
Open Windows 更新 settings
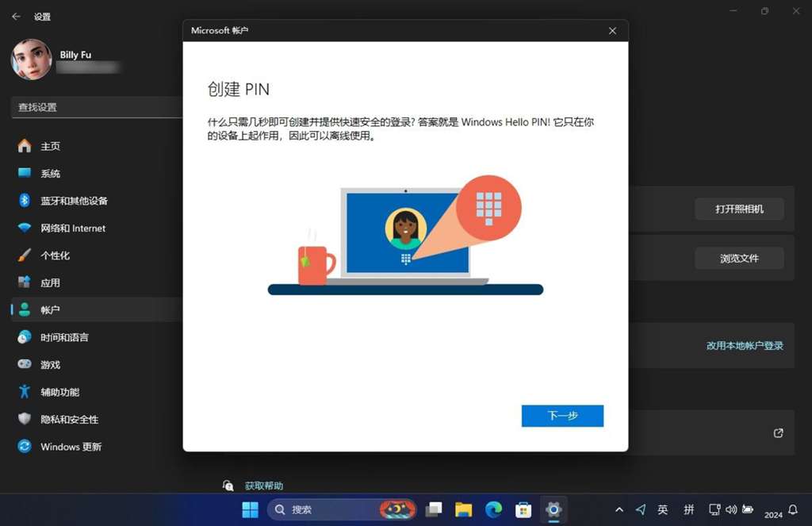click(97, 446)
